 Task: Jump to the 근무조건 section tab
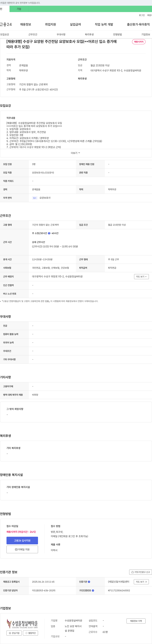click(x=33, y=34)
